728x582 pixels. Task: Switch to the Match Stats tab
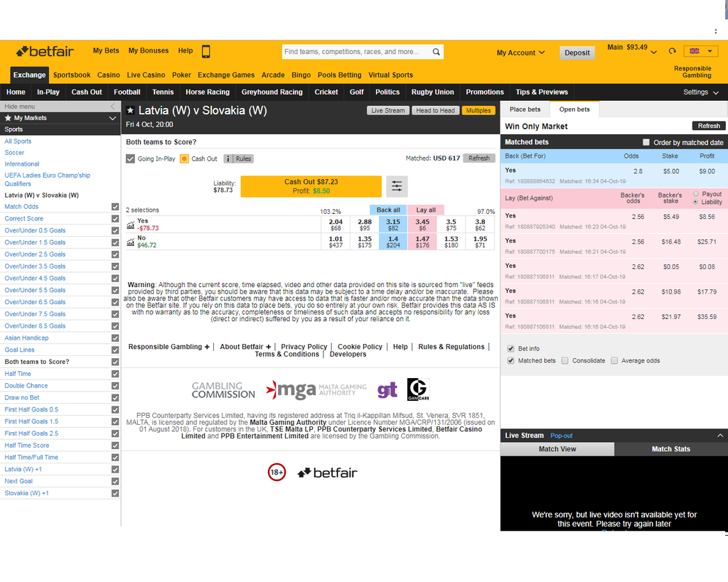point(671,449)
